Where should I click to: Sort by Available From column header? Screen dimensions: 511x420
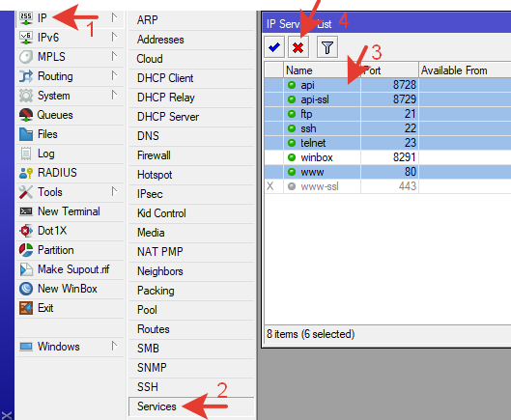[465, 70]
